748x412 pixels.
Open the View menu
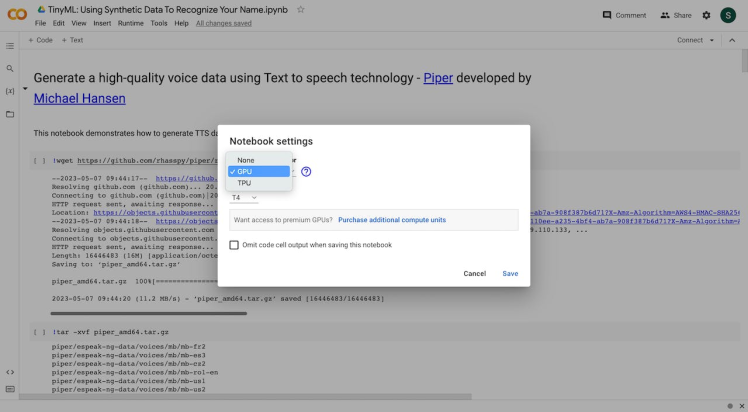79,23
